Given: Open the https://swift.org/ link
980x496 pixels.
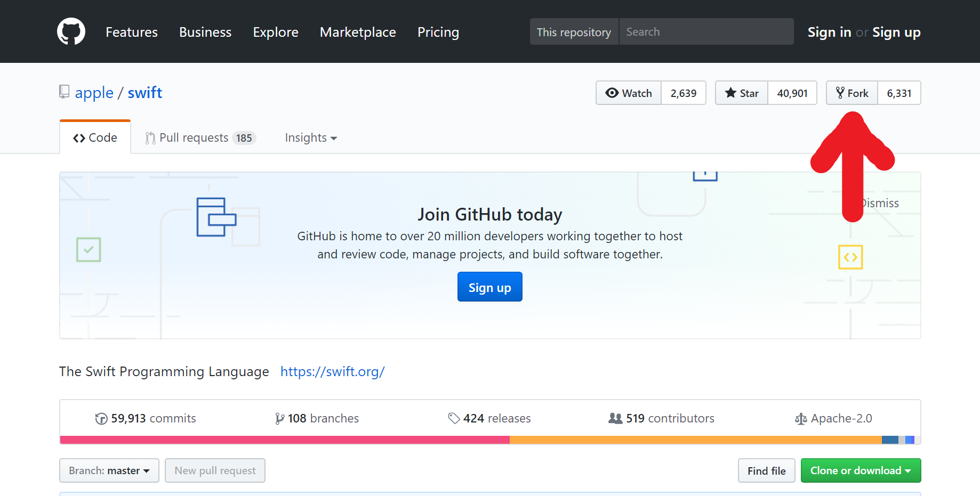Looking at the screenshot, I should (x=332, y=371).
